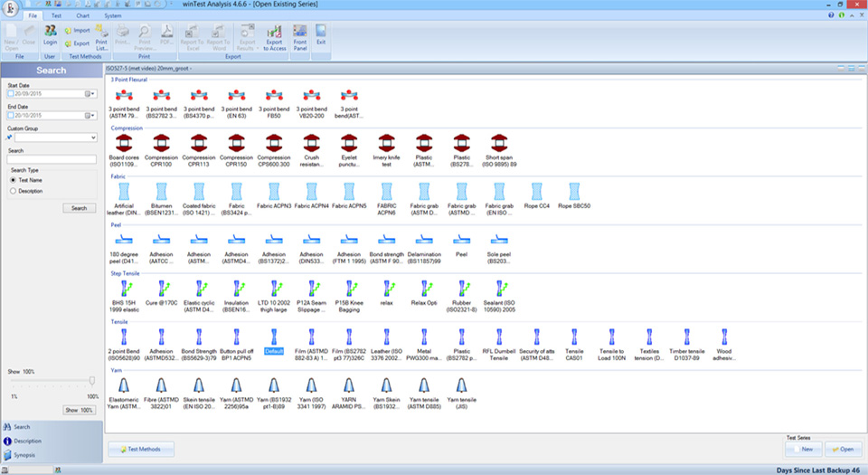The width and height of the screenshot is (868, 475).
Task: Open the End Date calendar dropdown
Action: (90, 115)
